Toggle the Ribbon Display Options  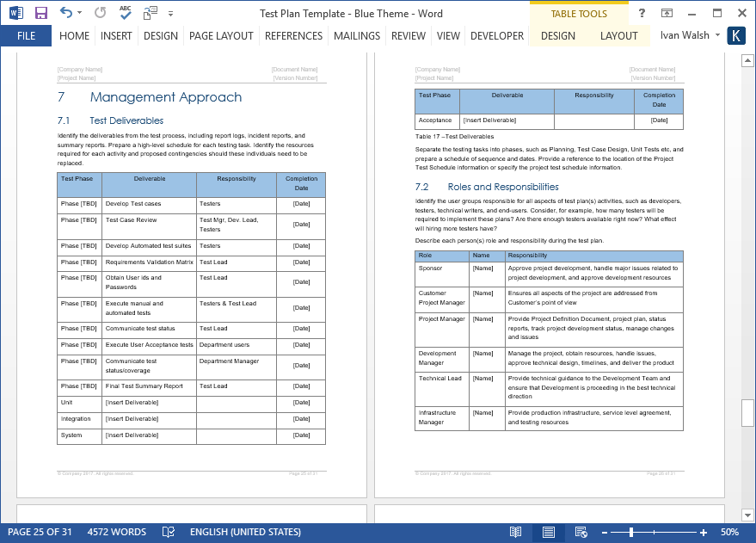pyautogui.click(x=667, y=12)
